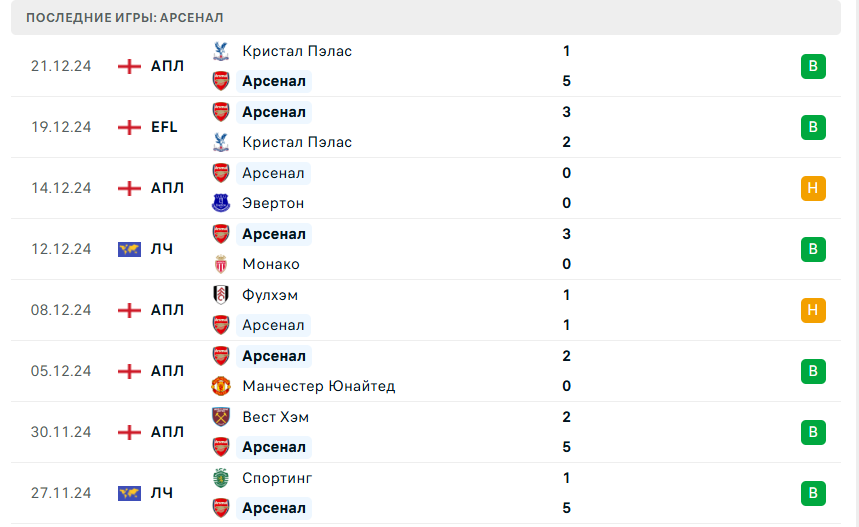The width and height of the screenshot is (859, 527).
Task: Click orange draw badge for Fulham match
Action: [813, 310]
